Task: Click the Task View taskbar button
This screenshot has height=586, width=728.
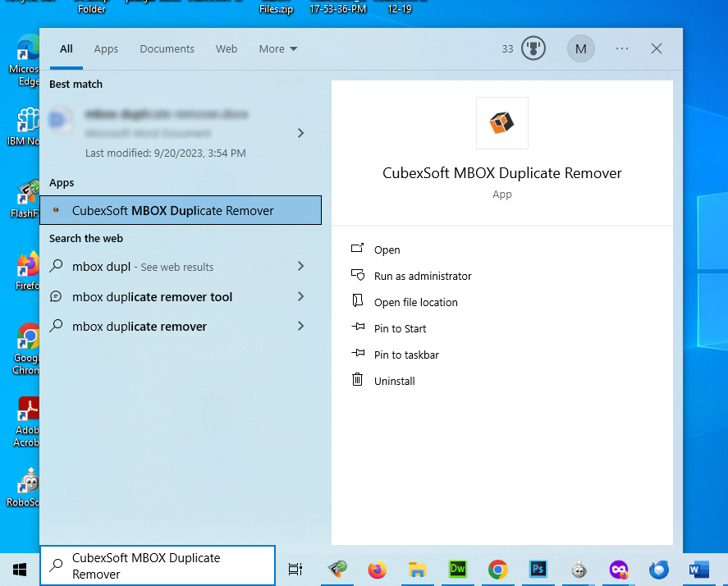Action: tap(295, 568)
